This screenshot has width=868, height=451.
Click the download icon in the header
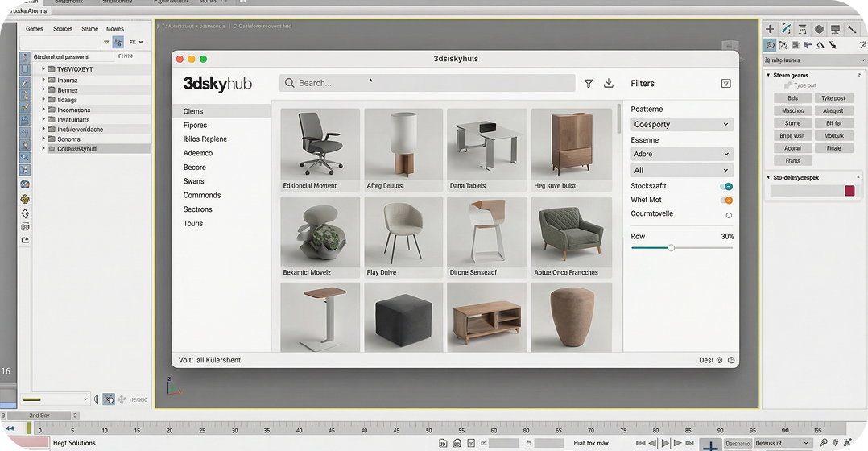tap(609, 83)
